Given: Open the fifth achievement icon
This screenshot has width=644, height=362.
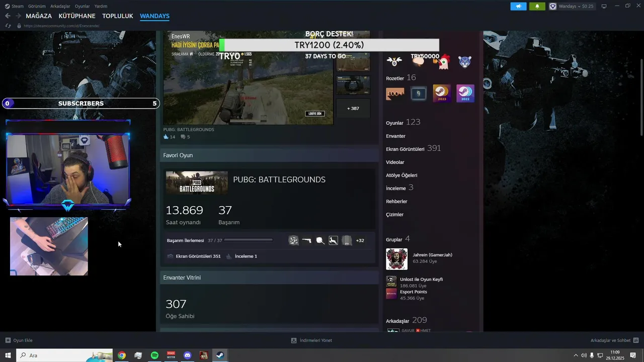Looking at the screenshot, I should [347, 240].
